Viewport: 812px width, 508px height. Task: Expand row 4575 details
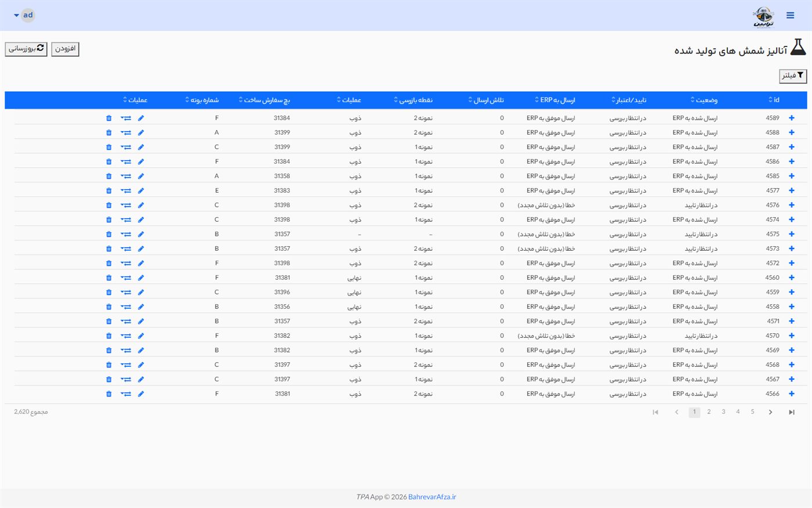coord(792,234)
